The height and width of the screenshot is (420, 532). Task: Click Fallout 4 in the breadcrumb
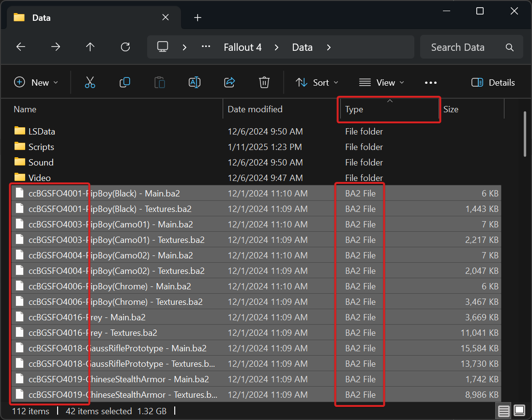[243, 47]
